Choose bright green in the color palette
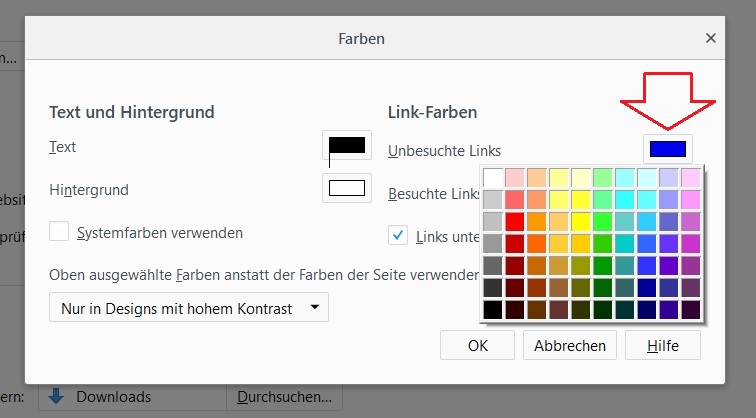756x418 pixels. coord(603,221)
